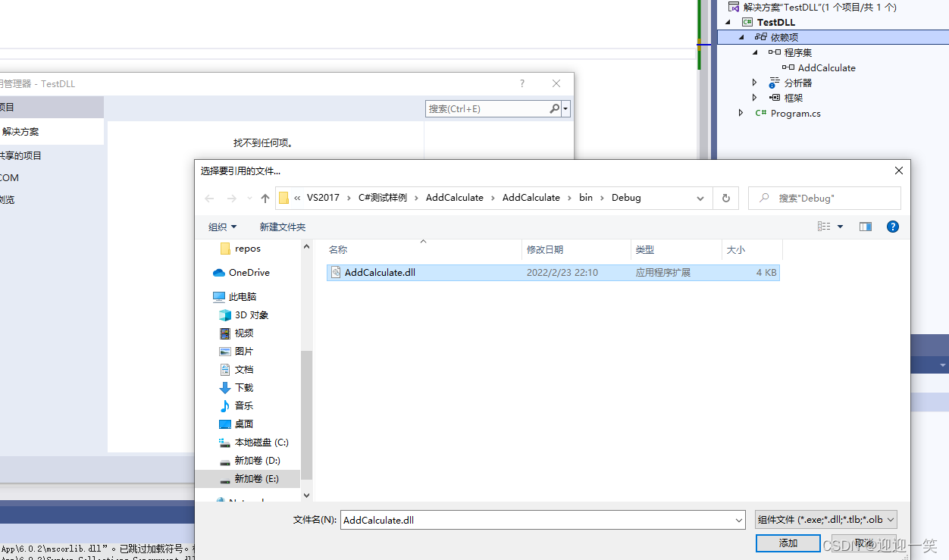Viewport: 949px width, 560px height.
Task: Click the 文件名 input field
Action: click(537, 521)
